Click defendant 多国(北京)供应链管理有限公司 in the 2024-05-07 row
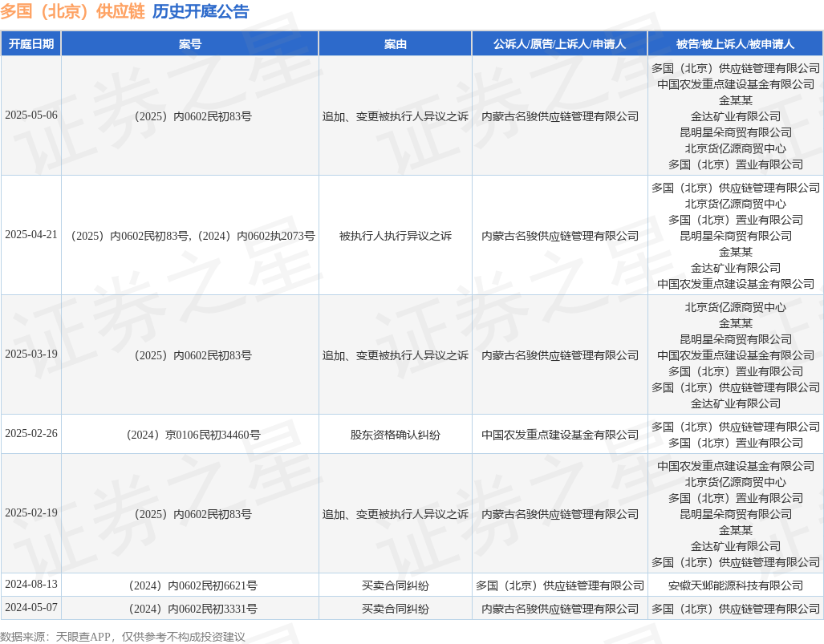This screenshot has width=824, height=644. pyautogui.click(x=735, y=609)
